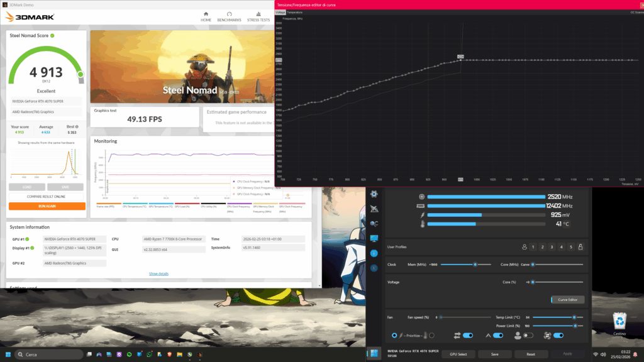Select user profile slot 4
Viewport: 644px width, 362px height.
[562, 247]
